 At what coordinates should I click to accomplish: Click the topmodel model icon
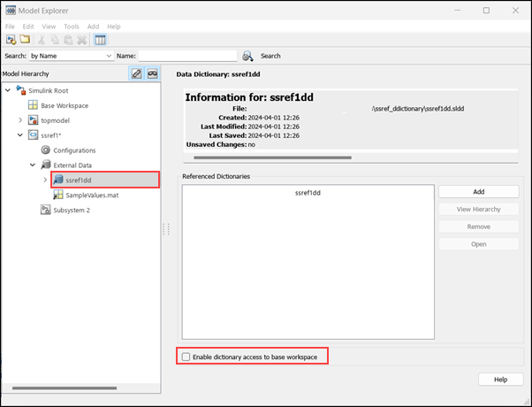pyautogui.click(x=33, y=120)
